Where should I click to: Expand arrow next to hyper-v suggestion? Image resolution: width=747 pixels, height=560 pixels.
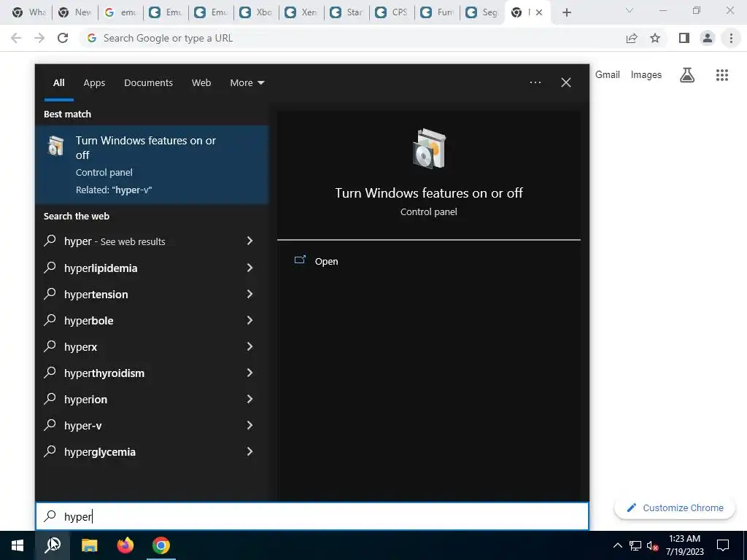tap(249, 425)
